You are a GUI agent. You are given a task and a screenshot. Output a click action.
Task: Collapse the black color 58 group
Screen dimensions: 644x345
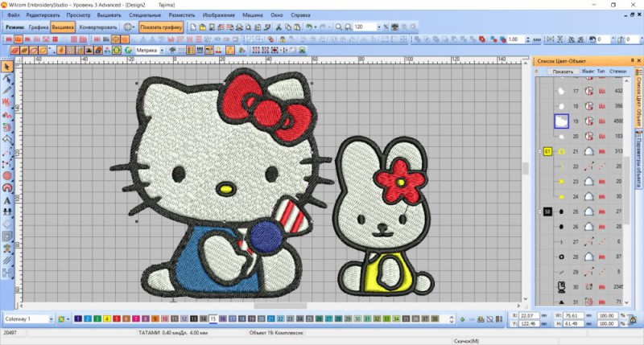coord(539,212)
